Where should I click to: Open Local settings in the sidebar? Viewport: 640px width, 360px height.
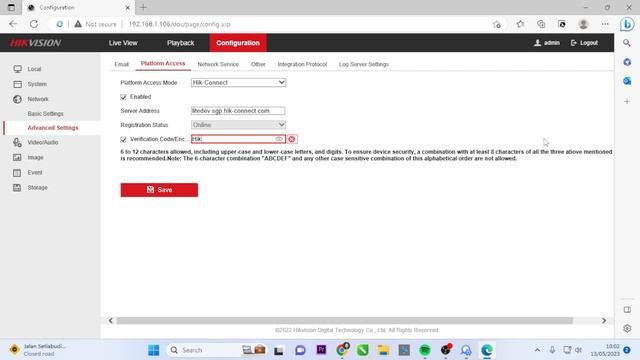point(34,69)
